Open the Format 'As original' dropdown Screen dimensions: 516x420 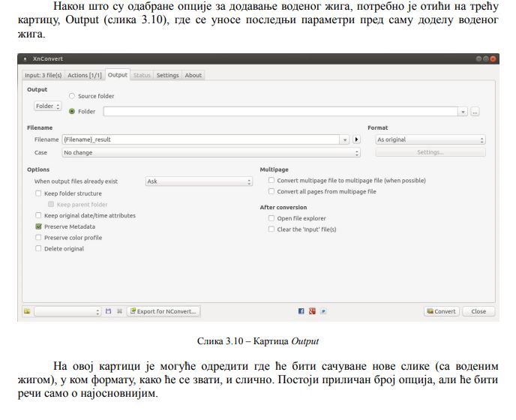pyautogui.click(x=430, y=139)
